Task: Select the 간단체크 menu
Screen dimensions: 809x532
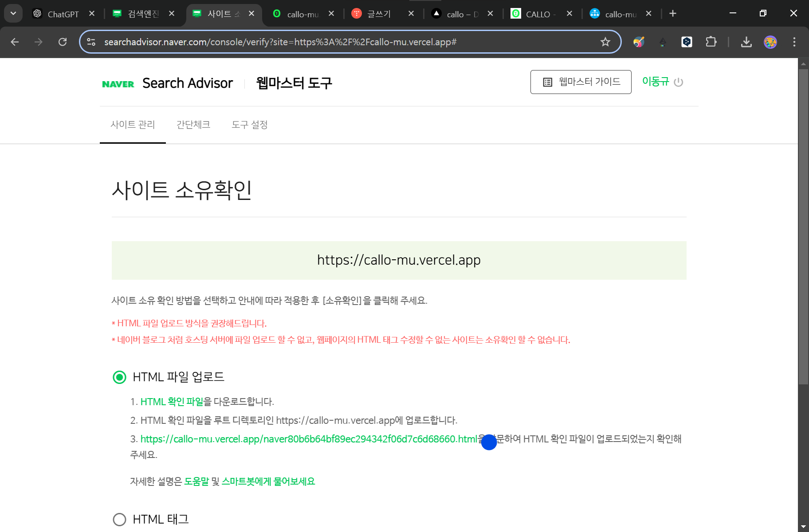Action: tap(193, 125)
